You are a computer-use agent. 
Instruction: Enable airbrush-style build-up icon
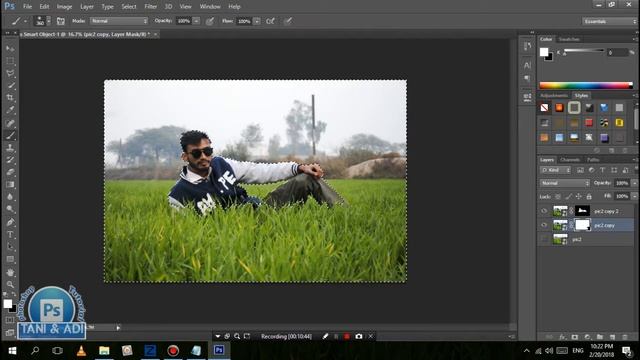pyautogui.click(x=270, y=21)
